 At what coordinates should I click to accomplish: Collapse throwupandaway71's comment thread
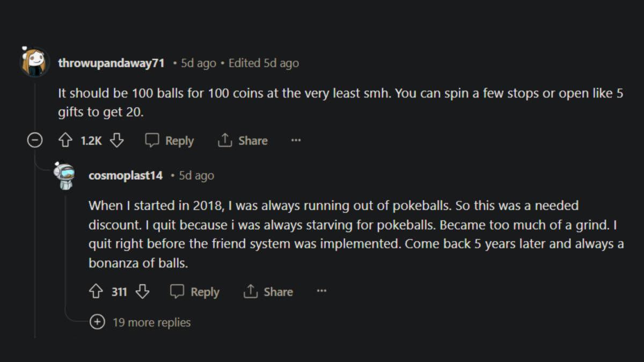[35, 141]
